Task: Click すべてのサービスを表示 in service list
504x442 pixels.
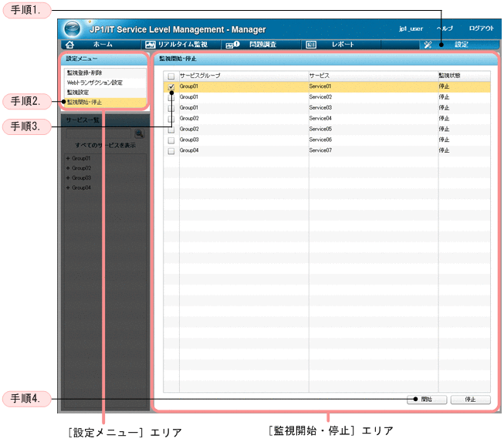Action: [105, 145]
